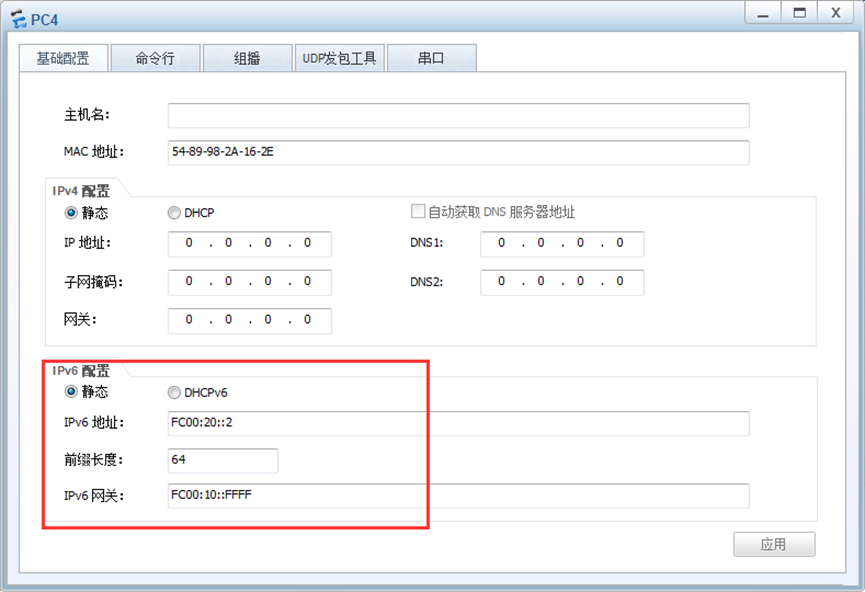Click the MAC 地址 field
Screen dimensions: 865x592
click(458, 152)
